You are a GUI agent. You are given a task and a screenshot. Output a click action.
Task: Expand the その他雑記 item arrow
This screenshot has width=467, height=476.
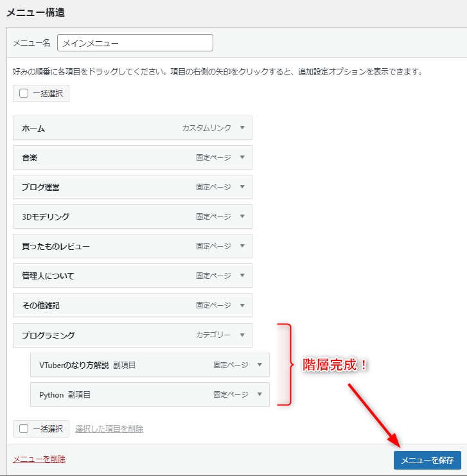click(x=242, y=305)
